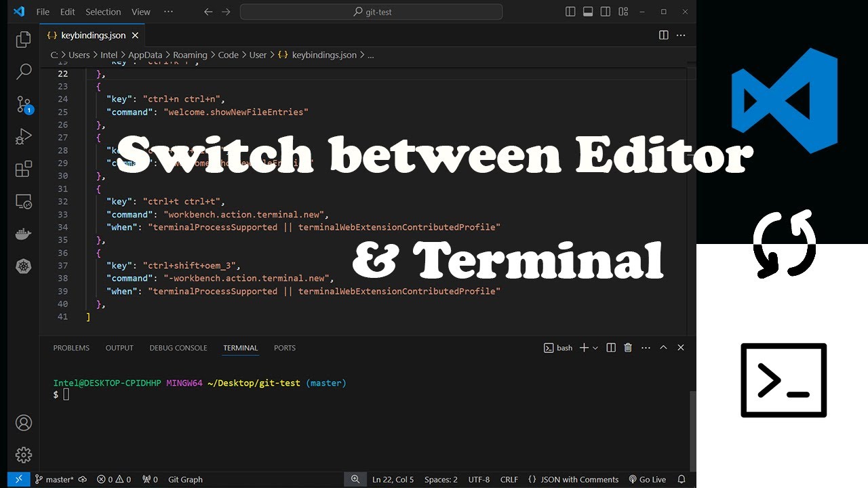Click CRLF end of line selector

point(509,479)
